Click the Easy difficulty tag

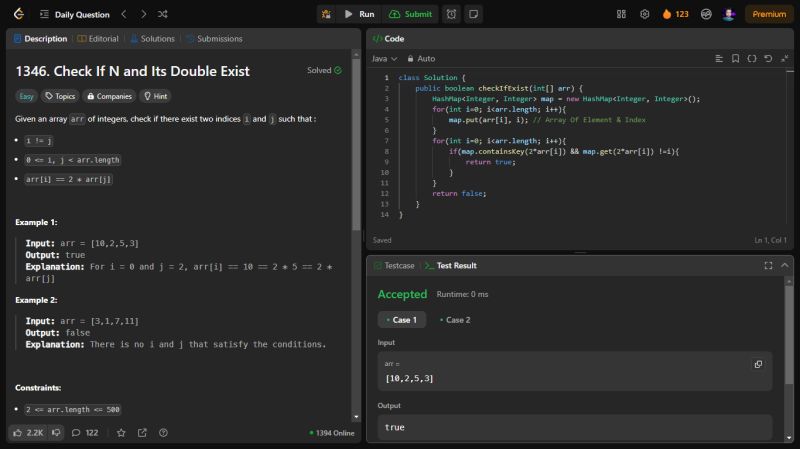26,96
